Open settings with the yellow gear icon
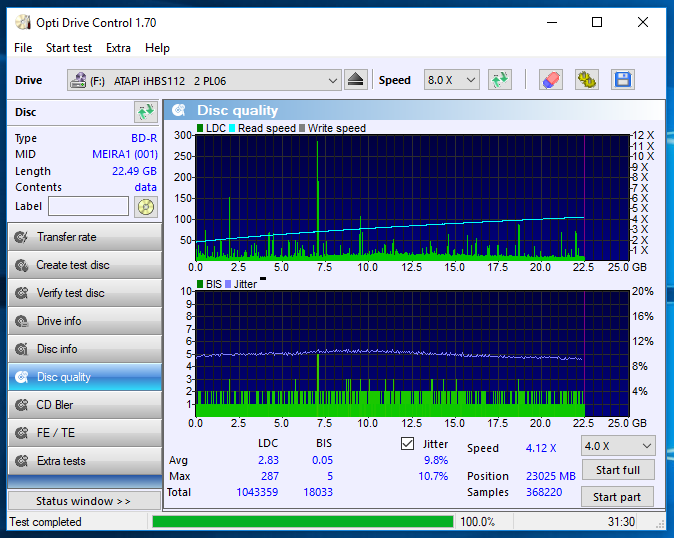 point(587,80)
